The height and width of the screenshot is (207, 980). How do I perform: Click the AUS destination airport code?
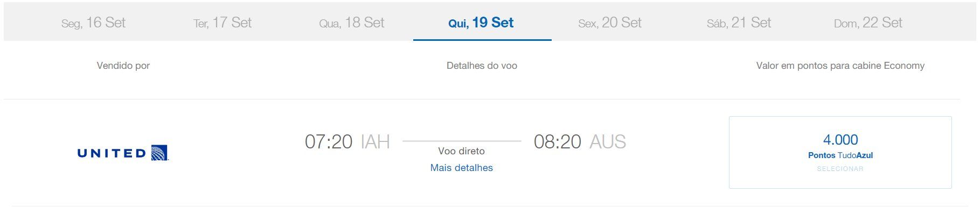(608, 142)
